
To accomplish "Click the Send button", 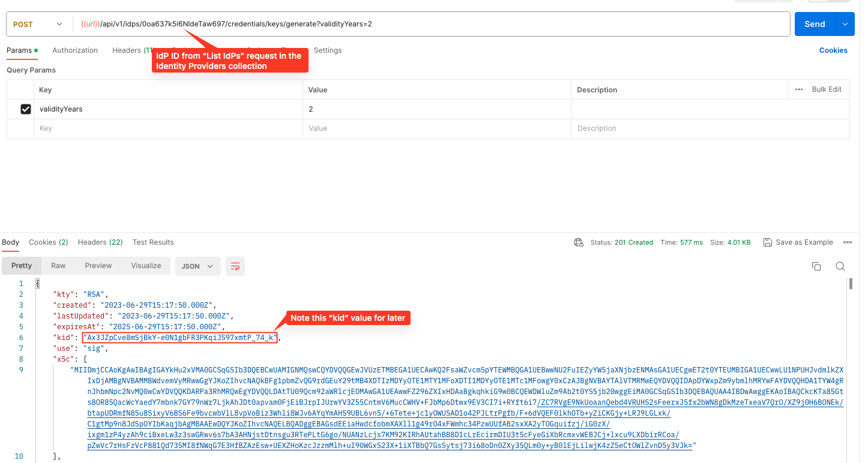I will pyautogui.click(x=815, y=24).
